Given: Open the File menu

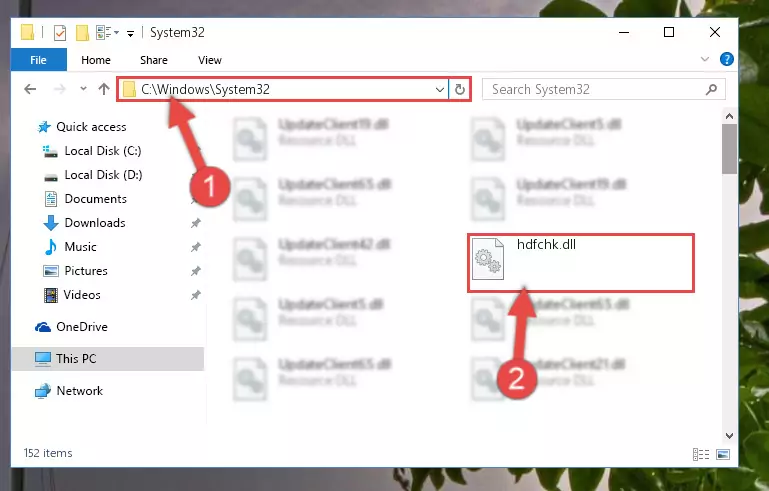Looking at the screenshot, I should 38,60.
